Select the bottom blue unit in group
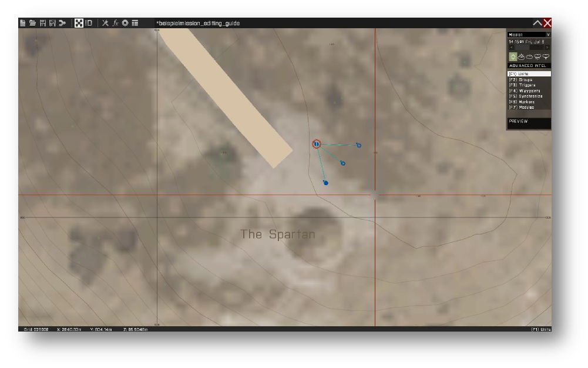The height and width of the screenshot is (368, 588). point(326,183)
